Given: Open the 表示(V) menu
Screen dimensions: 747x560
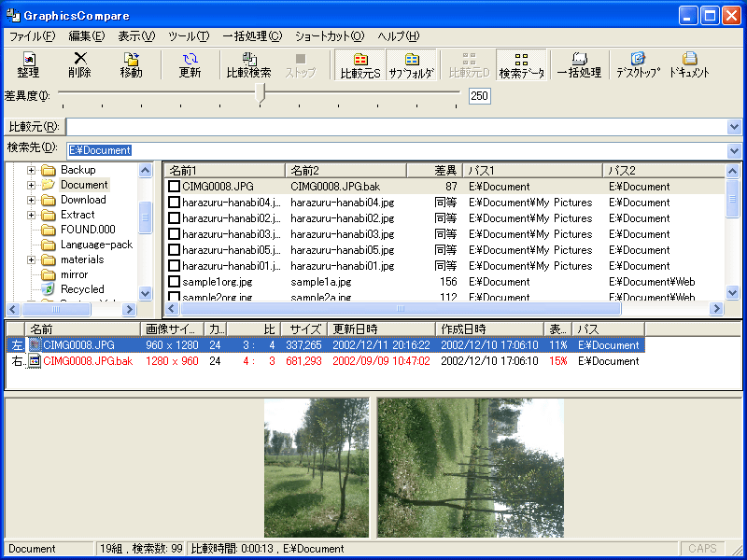Looking at the screenshot, I should (136, 36).
